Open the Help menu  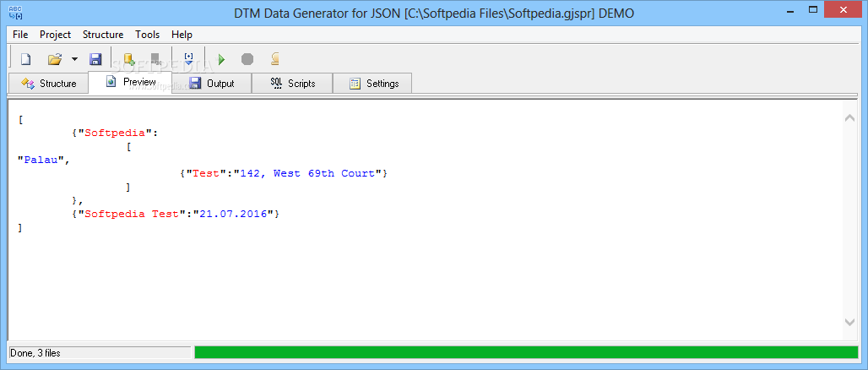click(x=182, y=35)
